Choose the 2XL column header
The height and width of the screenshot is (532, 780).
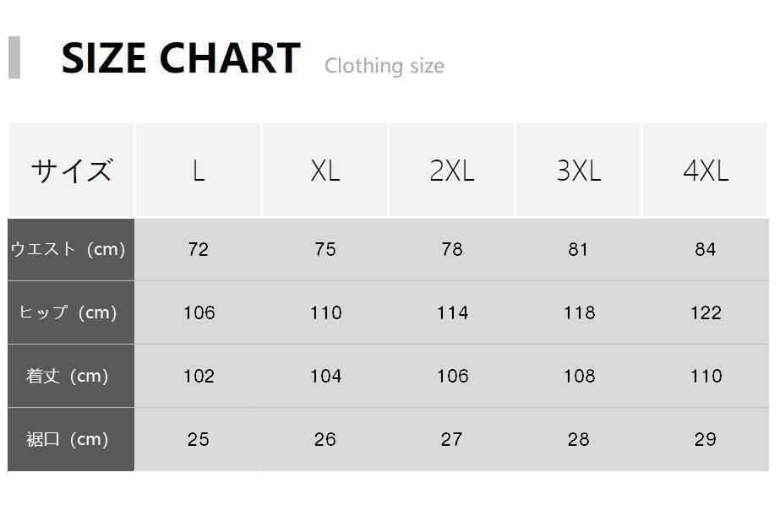(452, 171)
